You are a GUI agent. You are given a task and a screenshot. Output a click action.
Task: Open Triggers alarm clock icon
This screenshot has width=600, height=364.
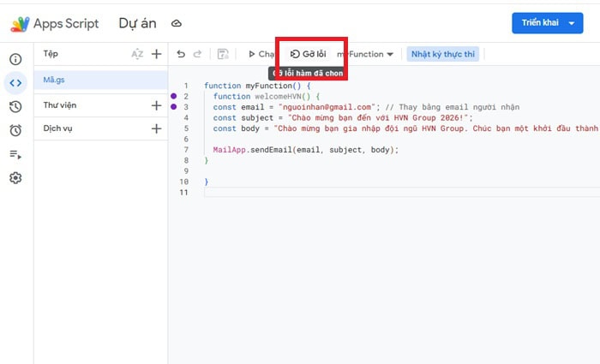(x=15, y=130)
